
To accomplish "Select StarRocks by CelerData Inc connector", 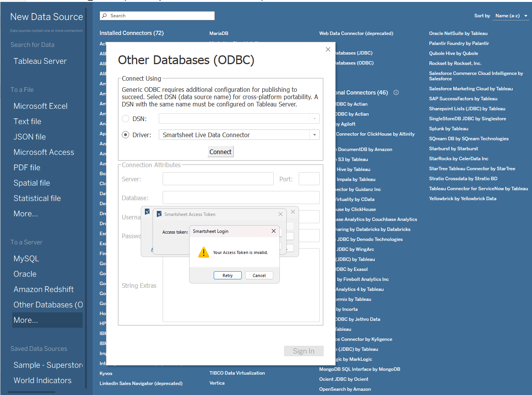I will pyautogui.click(x=459, y=159).
